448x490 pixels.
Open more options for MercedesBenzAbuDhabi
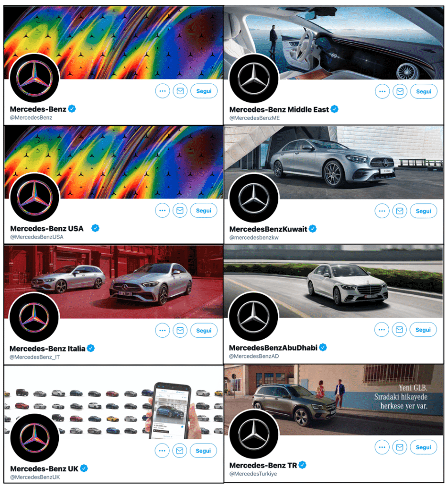pyautogui.click(x=382, y=329)
